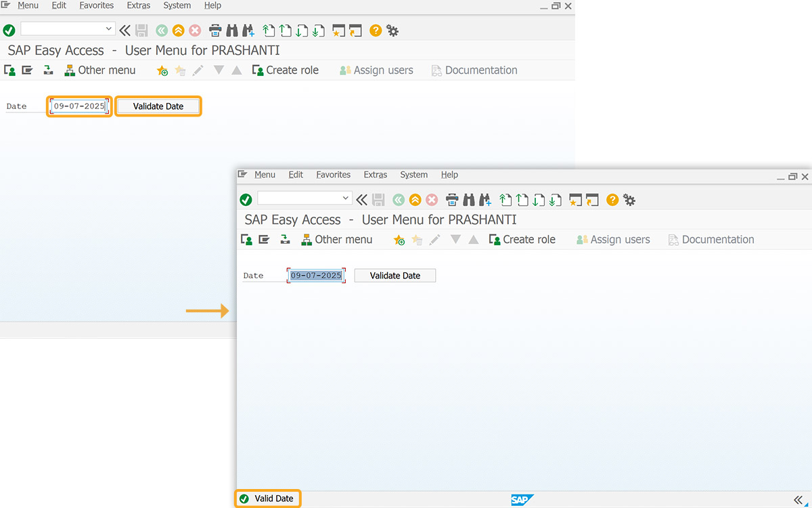Image resolution: width=812 pixels, height=508 pixels.
Task: Expand the command field dropdown in the back window
Action: click(x=109, y=29)
